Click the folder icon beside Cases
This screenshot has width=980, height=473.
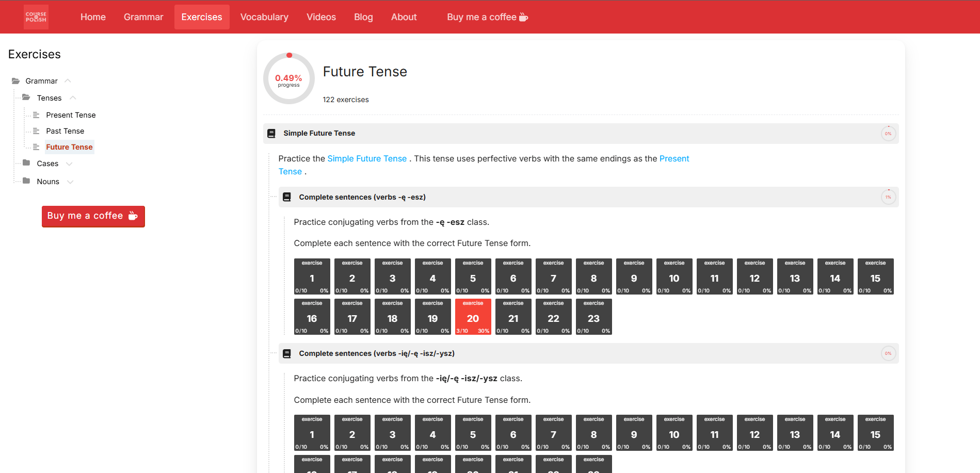pyautogui.click(x=27, y=162)
